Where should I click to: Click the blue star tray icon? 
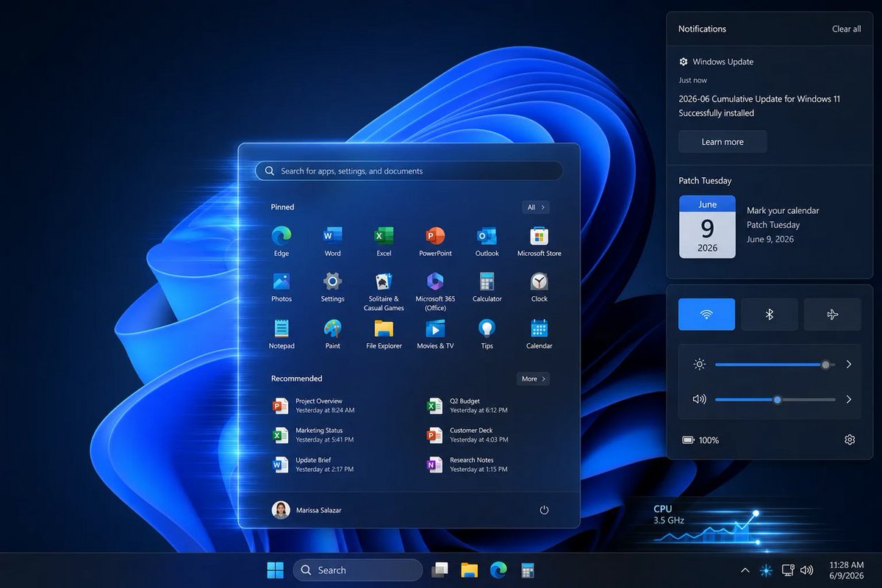(x=766, y=570)
